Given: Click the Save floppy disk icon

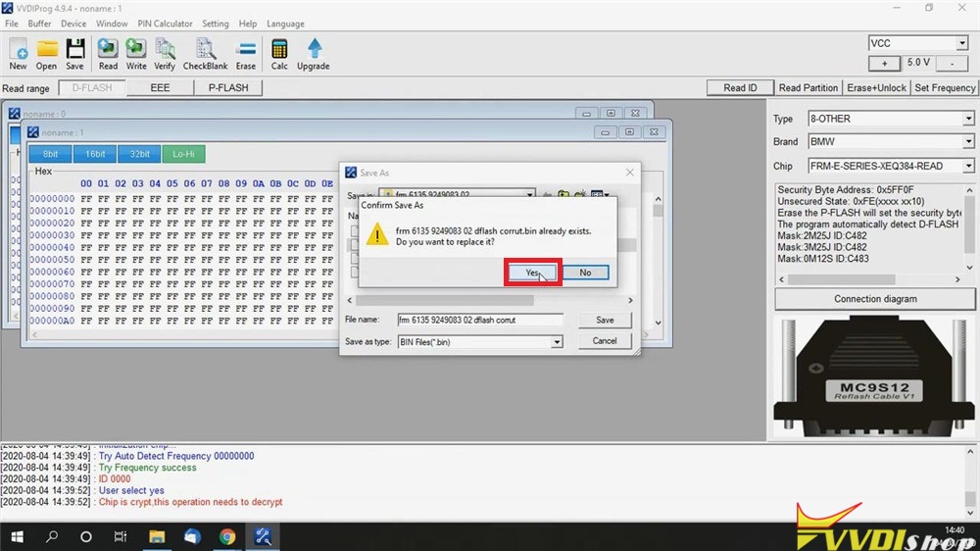Looking at the screenshot, I should (75, 54).
